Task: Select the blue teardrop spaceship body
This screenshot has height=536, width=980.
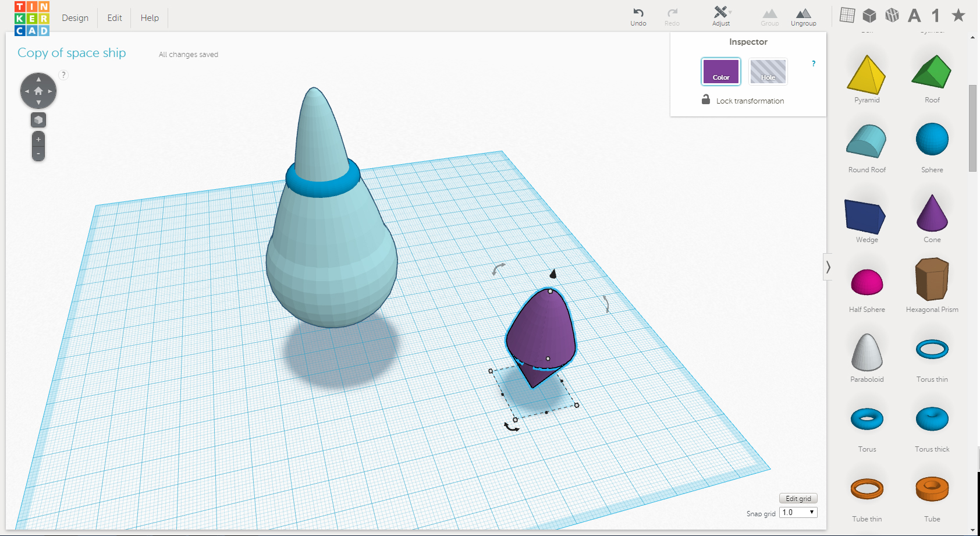Action: 332,256
